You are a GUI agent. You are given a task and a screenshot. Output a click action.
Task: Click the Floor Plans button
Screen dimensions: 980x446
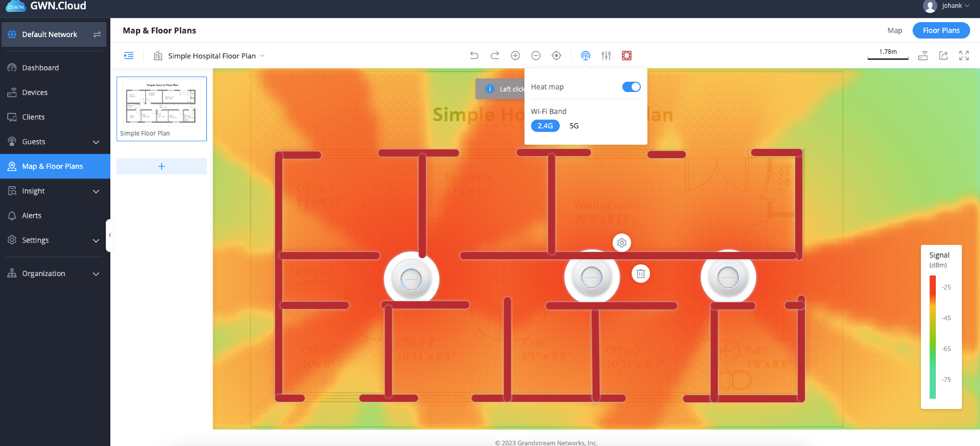(x=941, y=31)
